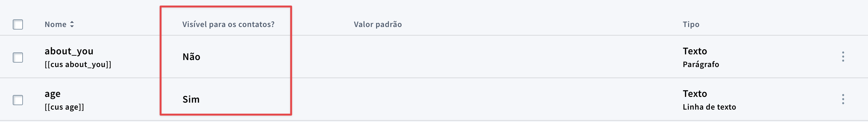The width and height of the screenshot is (868, 122).
Task: Open the age field name
Action: tap(53, 94)
